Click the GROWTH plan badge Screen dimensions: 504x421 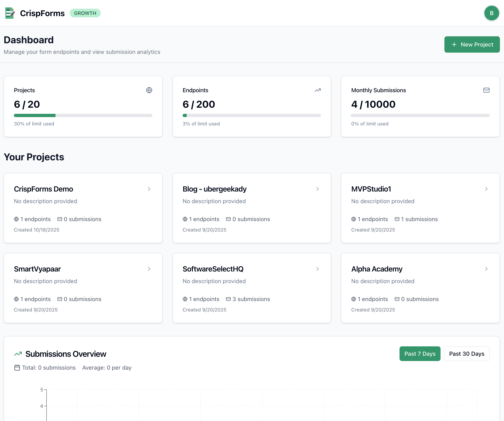(x=85, y=13)
